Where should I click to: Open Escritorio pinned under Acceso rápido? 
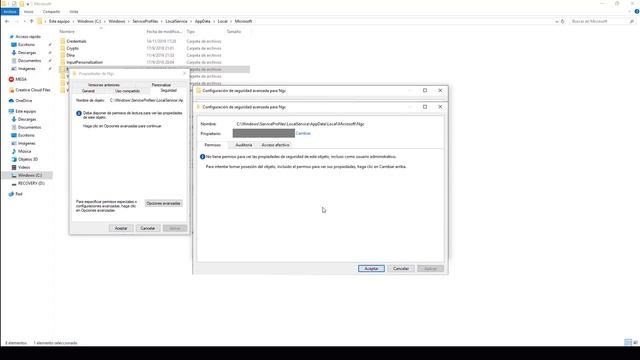26,44
